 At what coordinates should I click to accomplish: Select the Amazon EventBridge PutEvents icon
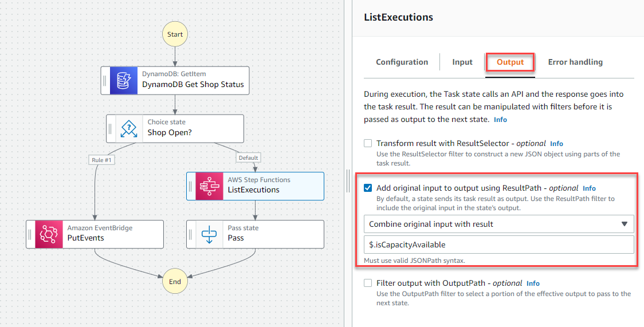[49, 234]
